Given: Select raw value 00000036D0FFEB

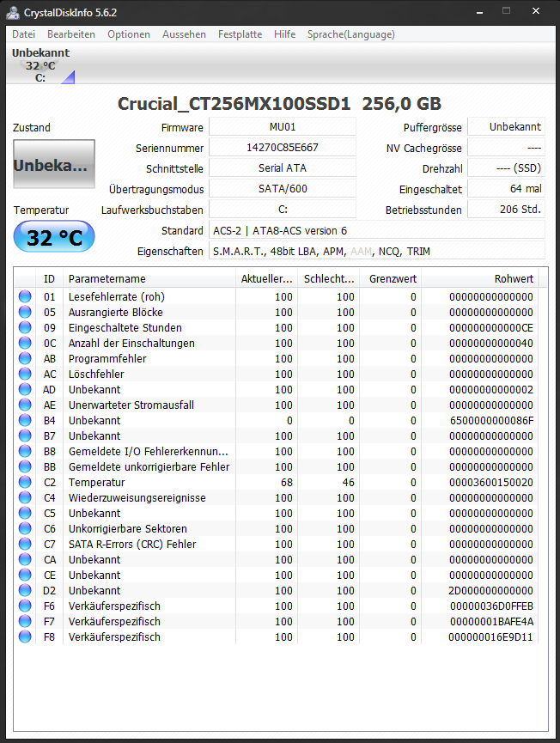Looking at the screenshot, I should click(491, 606).
